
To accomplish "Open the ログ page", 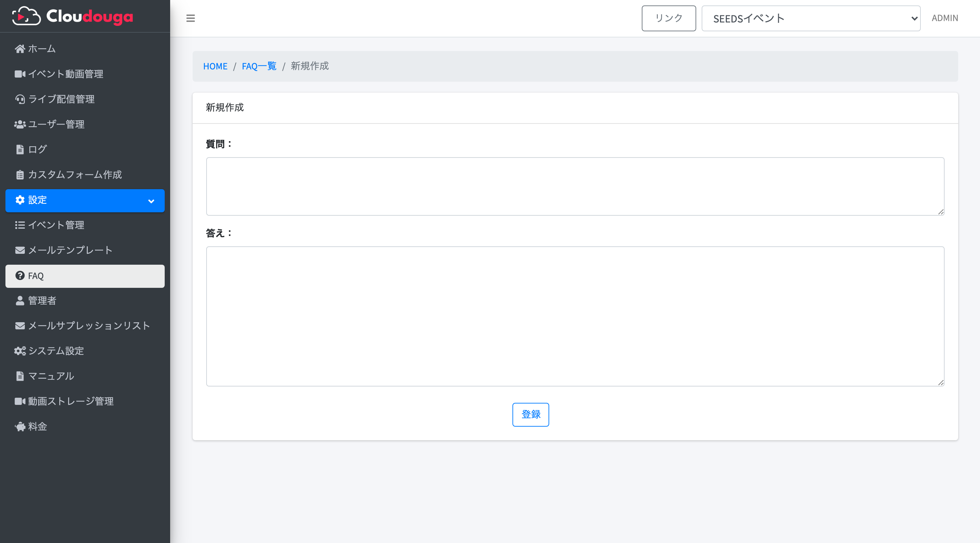I will click(x=85, y=149).
